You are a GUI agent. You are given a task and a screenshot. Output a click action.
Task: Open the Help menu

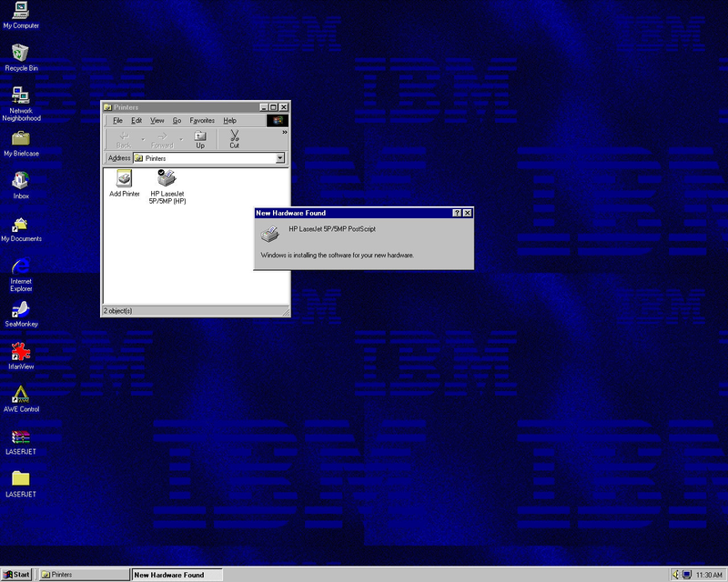point(230,121)
